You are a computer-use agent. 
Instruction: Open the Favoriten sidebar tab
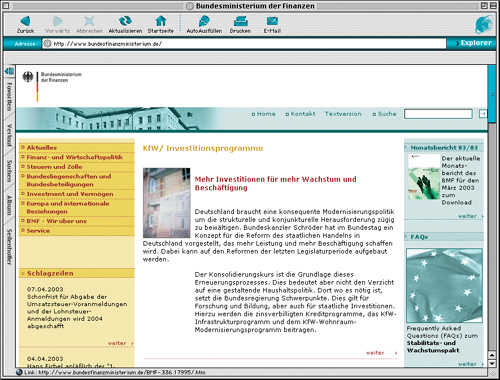click(9, 97)
